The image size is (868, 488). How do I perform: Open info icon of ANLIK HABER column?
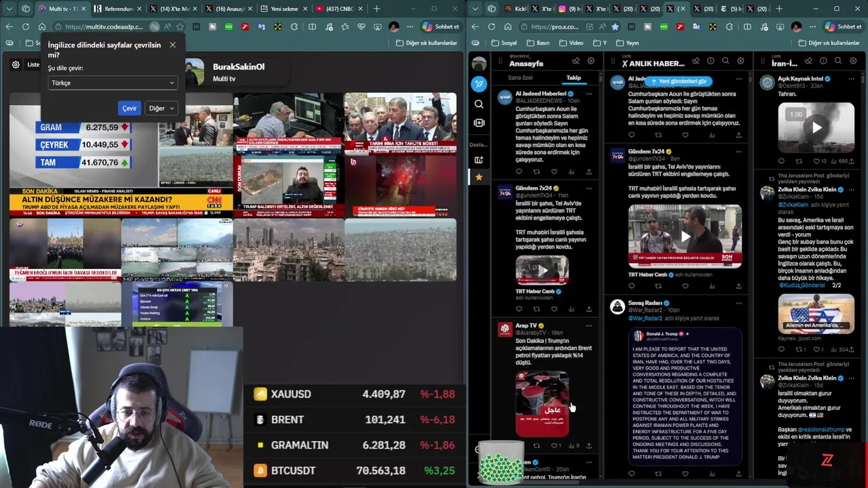[711, 61]
